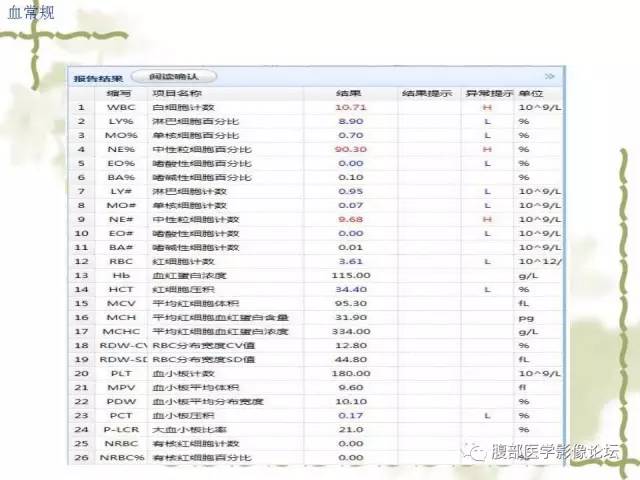
Task: Select RBC分布宽度SD值 item name
Action: [x=204, y=360]
